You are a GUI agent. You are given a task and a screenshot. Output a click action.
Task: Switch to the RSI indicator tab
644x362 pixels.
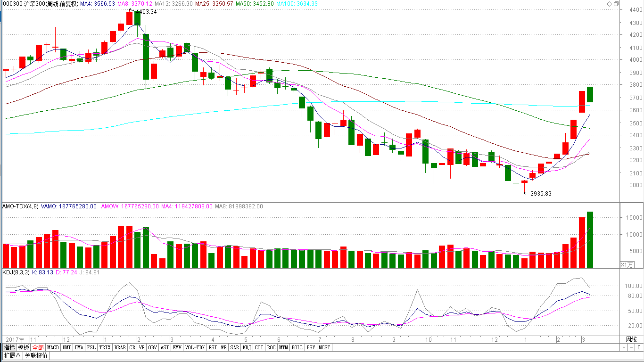213,347
